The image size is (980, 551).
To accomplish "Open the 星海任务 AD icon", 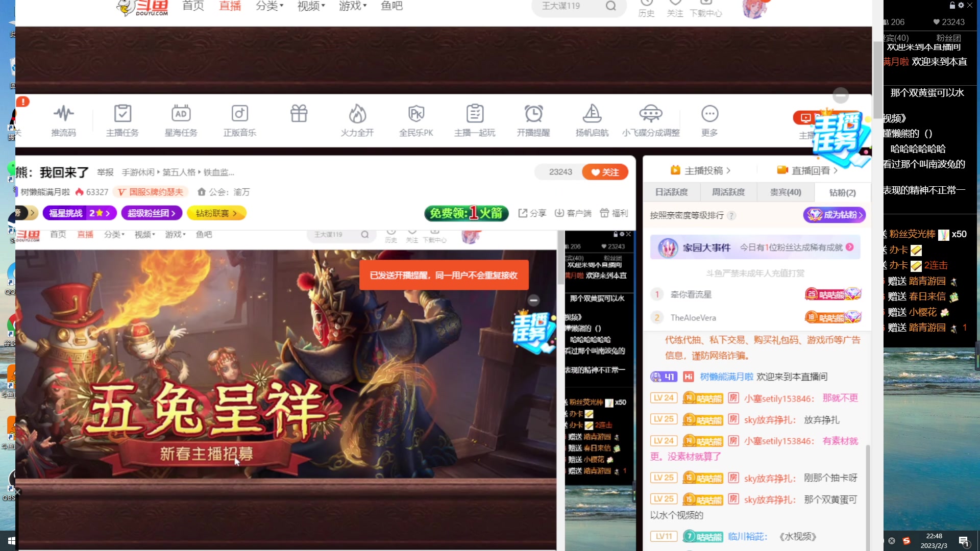I will point(181,120).
